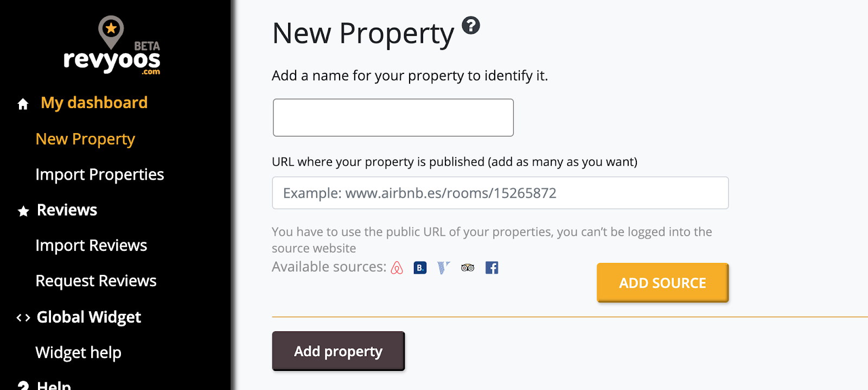
Task: Click the Facebook source icon
Action: tap(492, 268)
